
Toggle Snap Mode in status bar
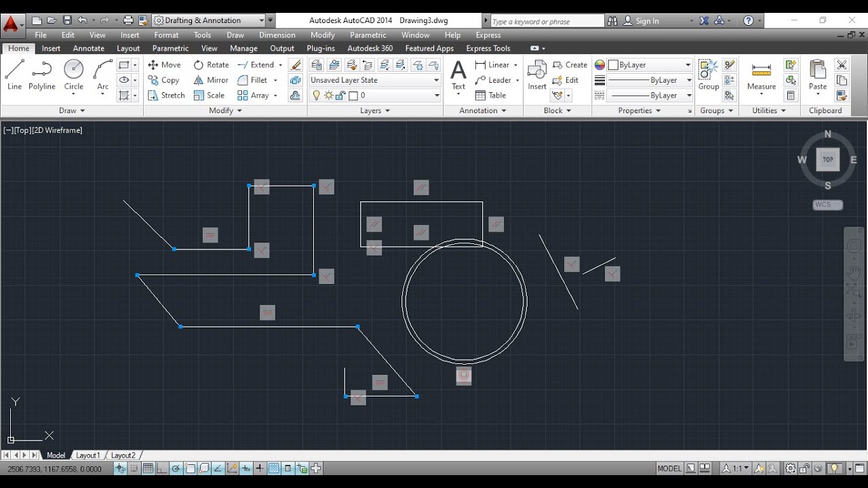pyautogui.click(x=134, y=468)
